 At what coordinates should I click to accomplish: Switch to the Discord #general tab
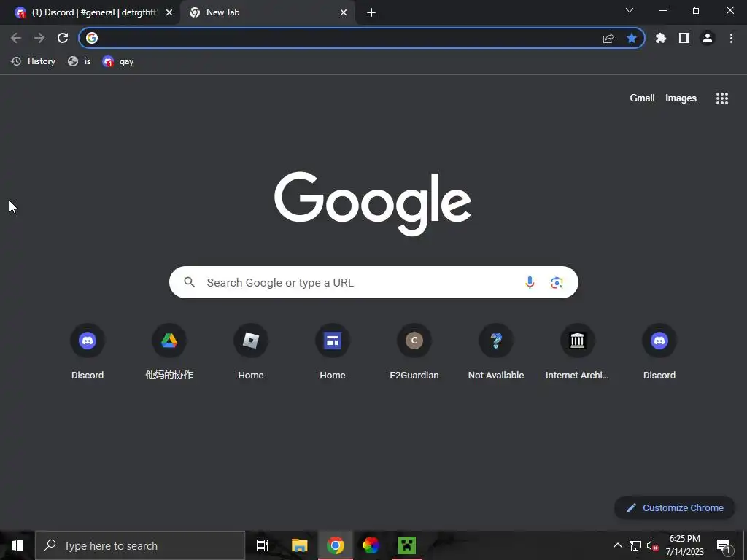(x=90, y=12)
